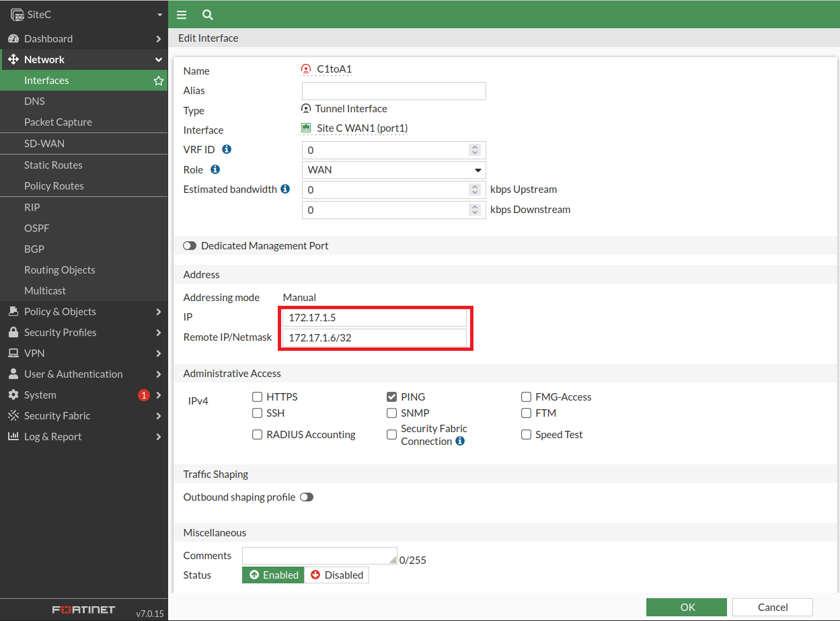The height and width of the screenshot is (621, 840).
Task: Expand Security Profiles menu
Action: tap(159, 333)
